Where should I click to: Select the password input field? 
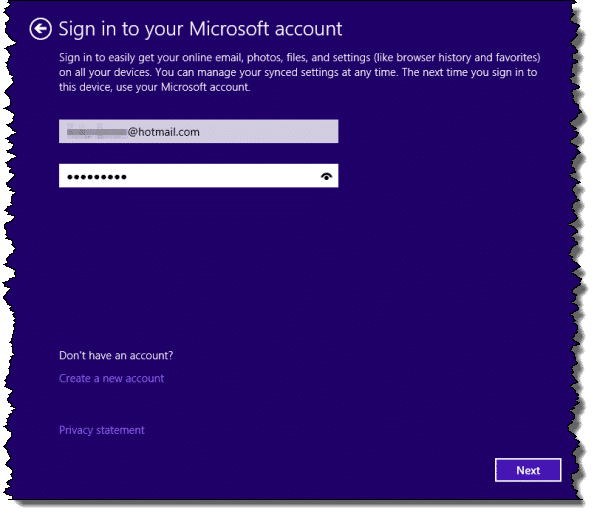click(x=199, y=176)
